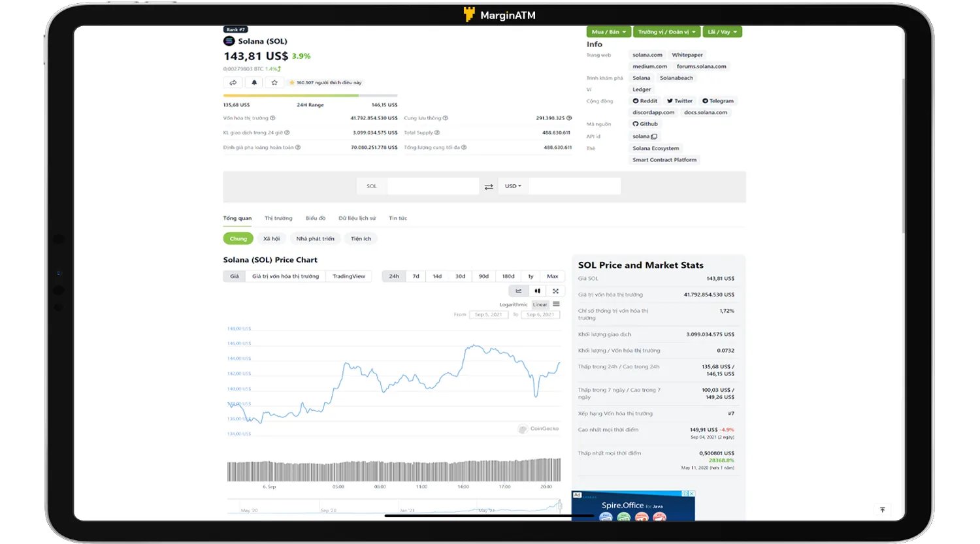The height and width of the screenshot is (544, 980).
Task: Show the Giá trị vốn hóa thị trường chart
Action: tap(286, 276)
